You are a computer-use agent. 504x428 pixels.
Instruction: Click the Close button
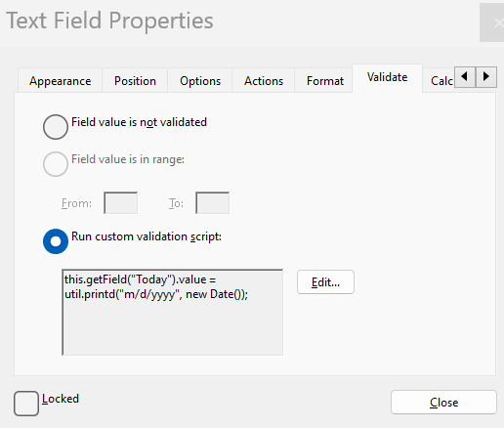(443, 403)
